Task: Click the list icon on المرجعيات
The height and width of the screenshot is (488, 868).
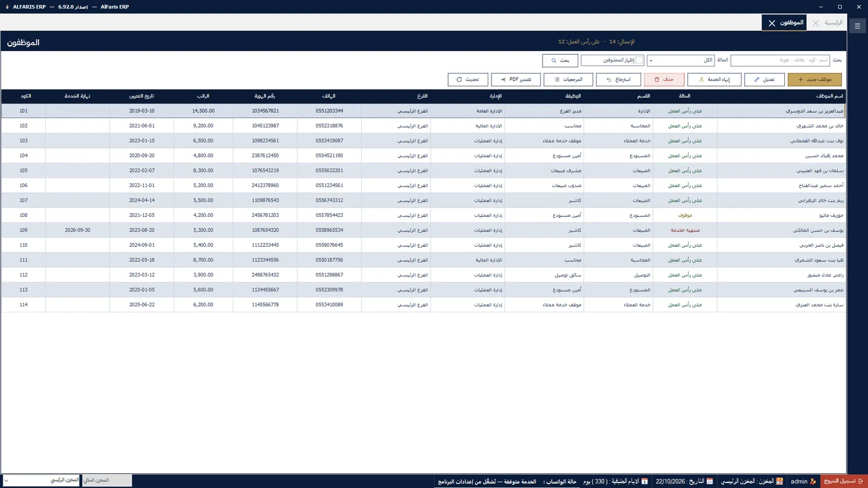Action: (557, 80)
